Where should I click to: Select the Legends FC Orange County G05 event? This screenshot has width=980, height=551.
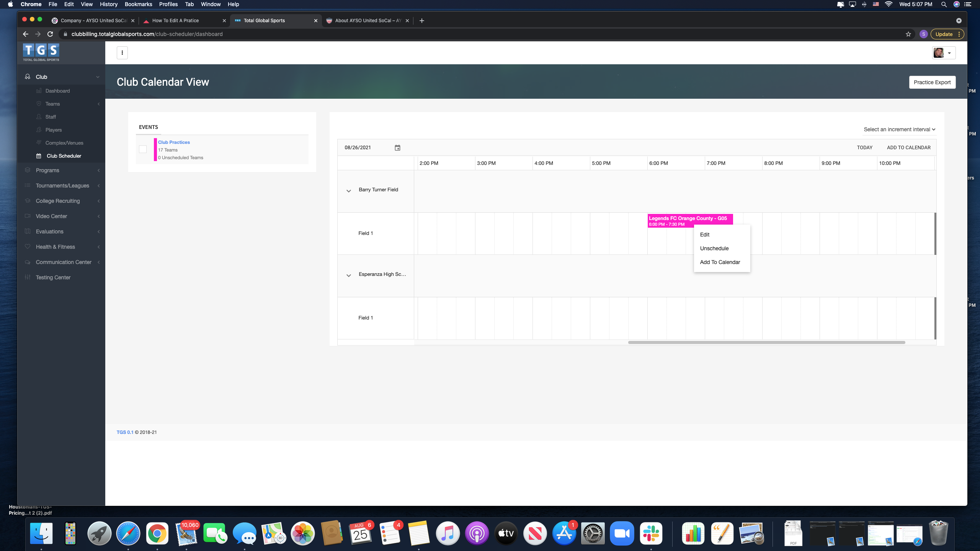pyautogui.click(x=690, y=221)
